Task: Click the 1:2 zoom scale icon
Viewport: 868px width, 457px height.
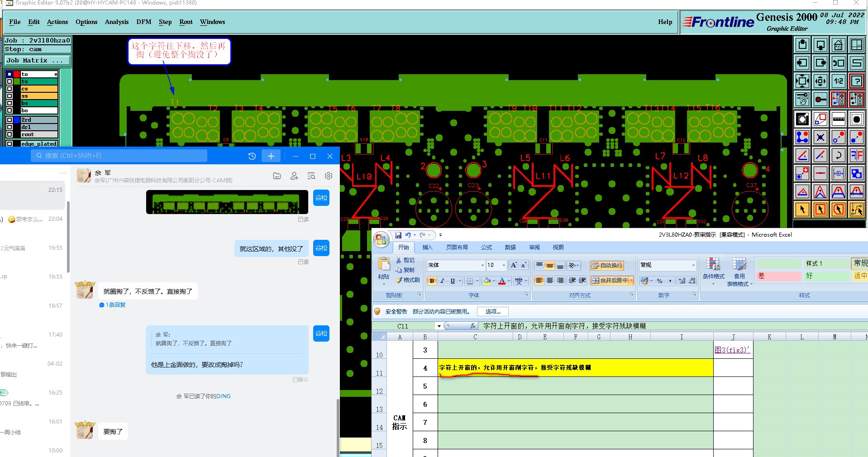Action: (x=838, y=81)
